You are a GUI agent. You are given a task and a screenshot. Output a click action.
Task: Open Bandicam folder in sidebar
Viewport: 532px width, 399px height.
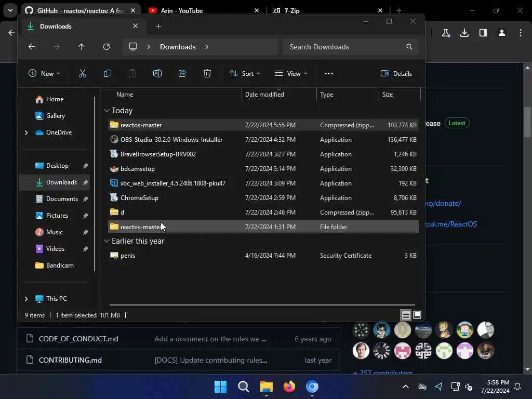pyautogui.click(x=54, y=265)
